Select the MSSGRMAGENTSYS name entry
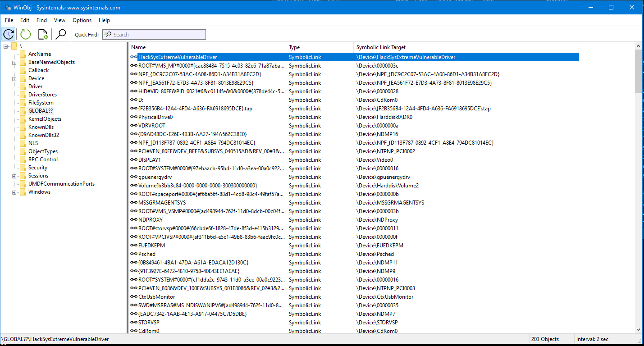The image size is (644, 346). tap(162, 203)
